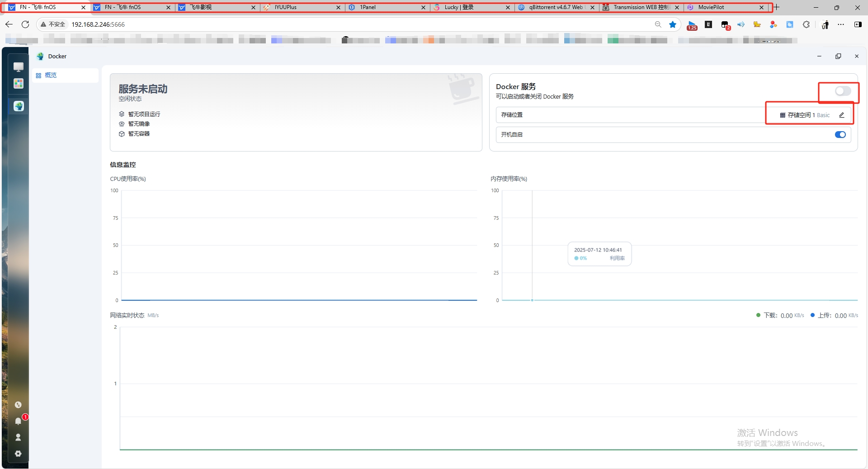
Task: Refresh the current page
Action: tap(25, 24)
